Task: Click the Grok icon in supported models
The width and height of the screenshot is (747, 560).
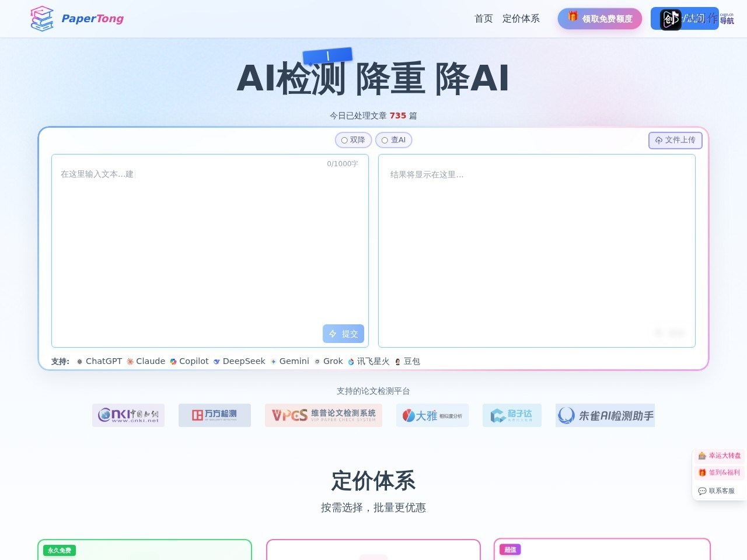Action: [317, 362]
